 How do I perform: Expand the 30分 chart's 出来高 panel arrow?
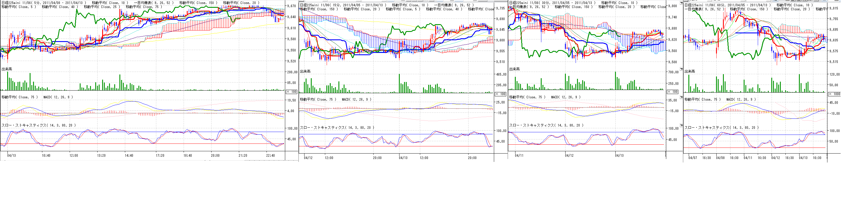681,69
